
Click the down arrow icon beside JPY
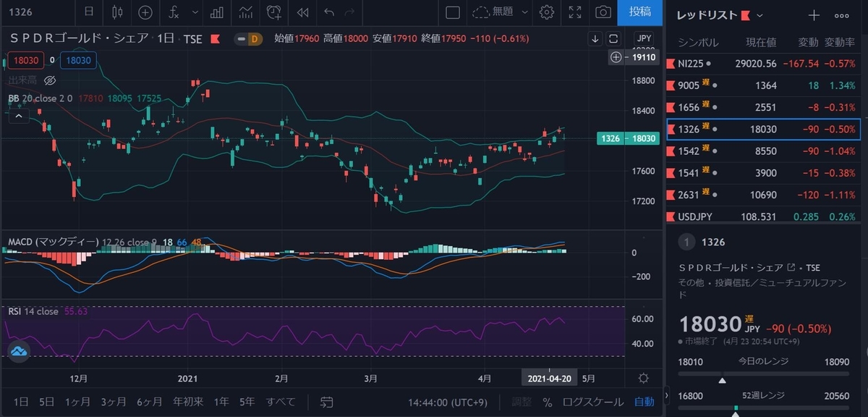click(595, 38)
